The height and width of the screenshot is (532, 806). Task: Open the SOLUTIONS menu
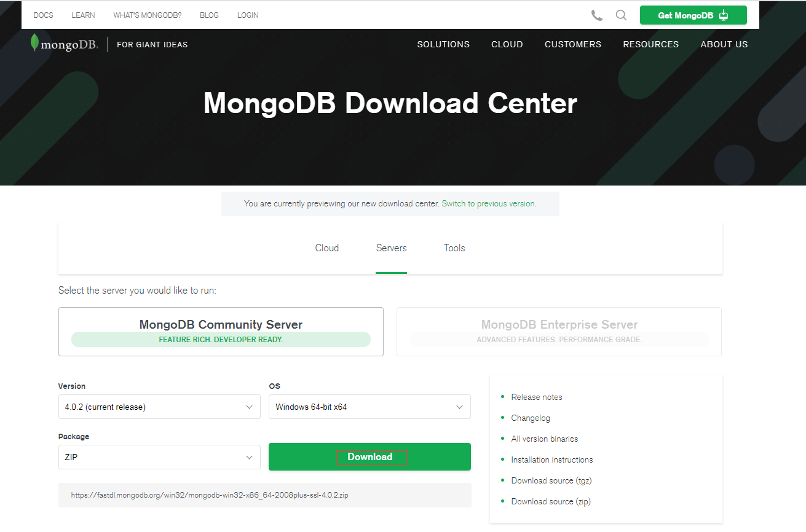tap(443, 44)
